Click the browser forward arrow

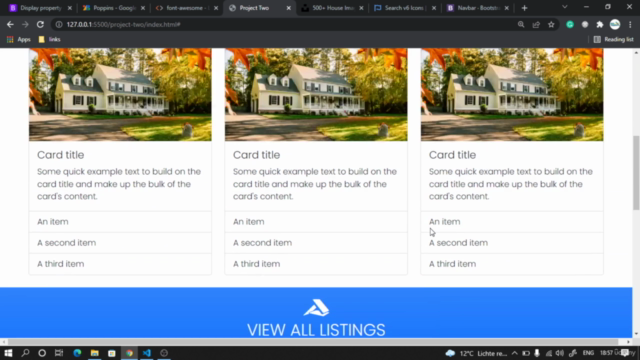[x=25, y=24]
